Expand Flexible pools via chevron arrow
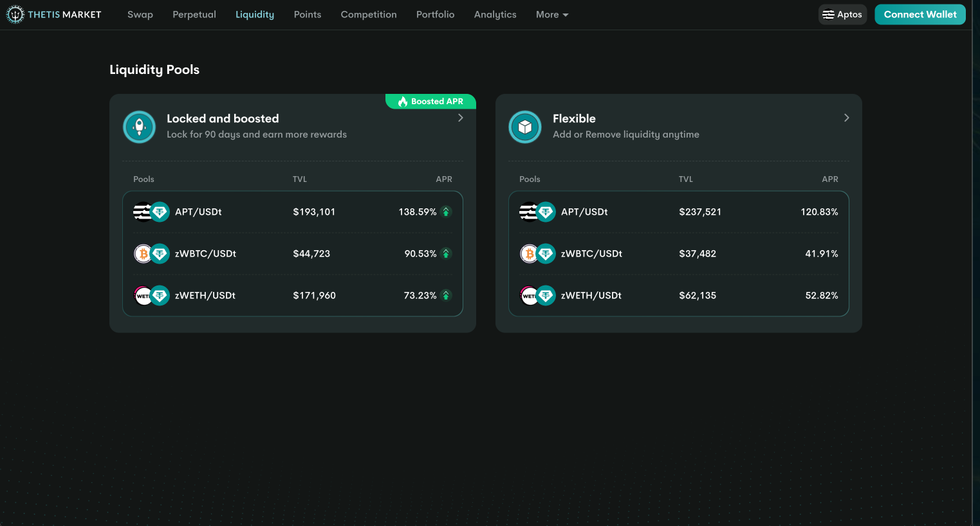 pos(847,118)
